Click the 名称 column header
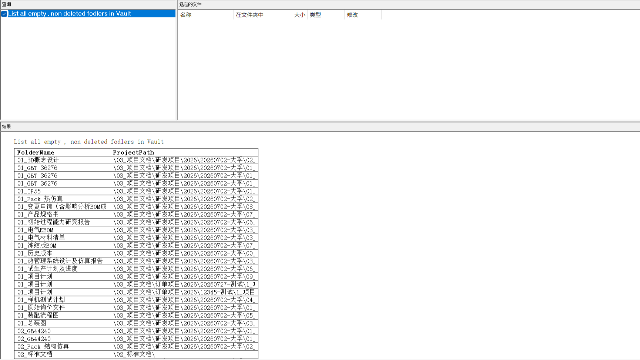Screen dimensions: 640x360 pyautogui.click(x=206, y=15)
